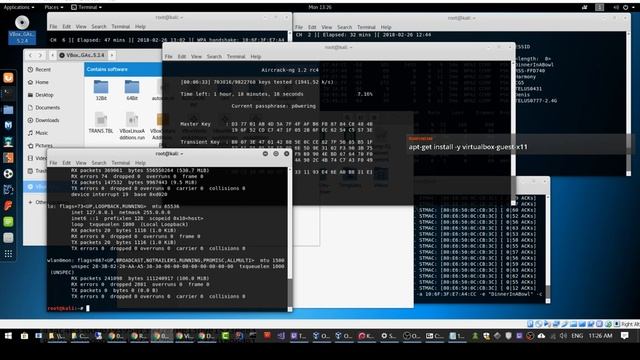The image size is (640, 360).
Task: Click power icon in Kali top bar
Action: click(x=625, y=7)
